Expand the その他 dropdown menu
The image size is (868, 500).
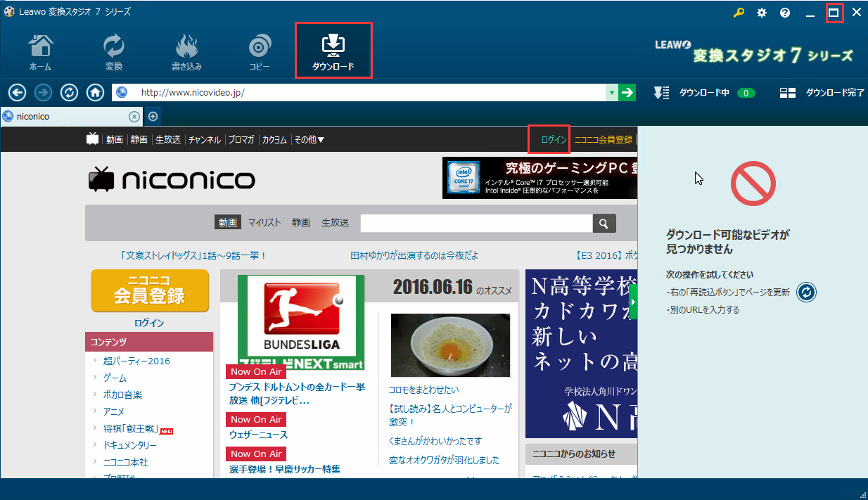point(309,139)
